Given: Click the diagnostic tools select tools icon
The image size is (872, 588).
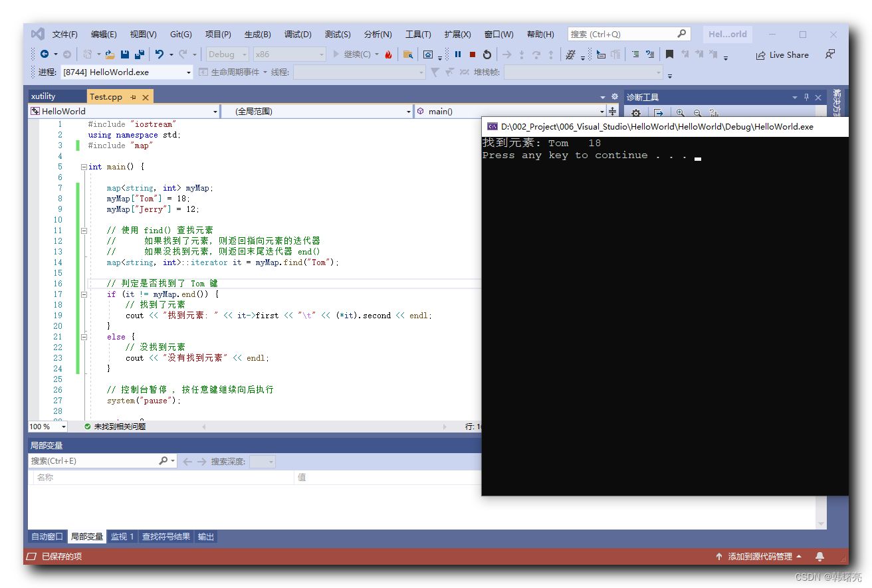Looking at the screenshot, I should 658,113.
